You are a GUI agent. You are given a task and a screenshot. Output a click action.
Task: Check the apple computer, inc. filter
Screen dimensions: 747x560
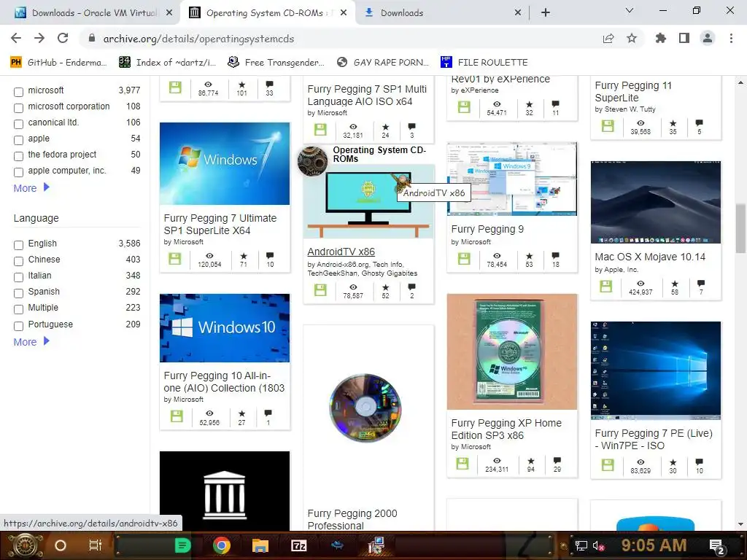tap(18, 172)
